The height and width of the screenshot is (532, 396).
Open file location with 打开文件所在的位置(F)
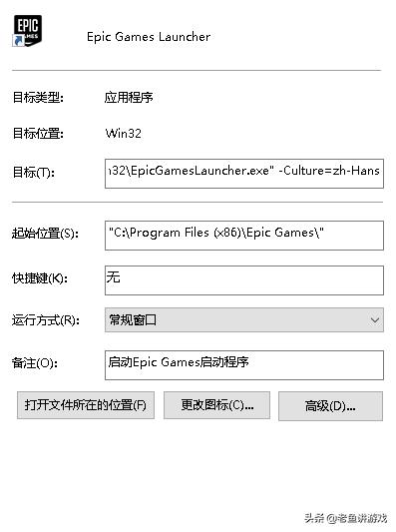[86, 405]
